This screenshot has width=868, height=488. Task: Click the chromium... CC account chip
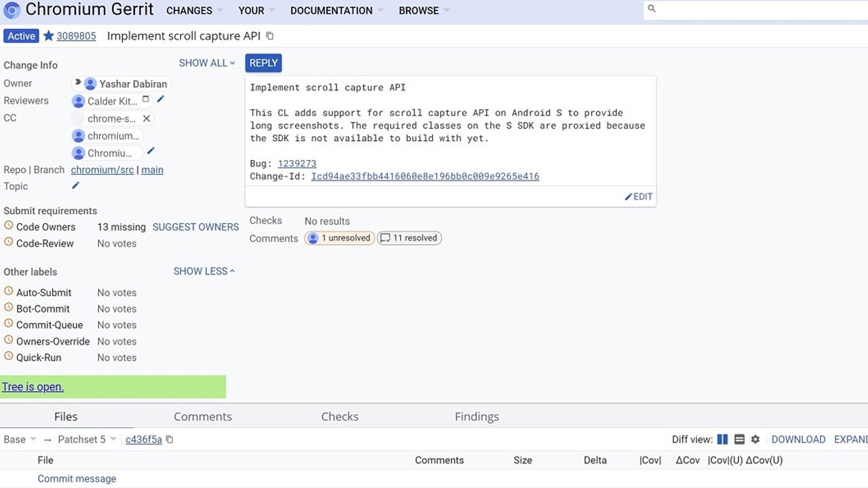tap(107, 136)
